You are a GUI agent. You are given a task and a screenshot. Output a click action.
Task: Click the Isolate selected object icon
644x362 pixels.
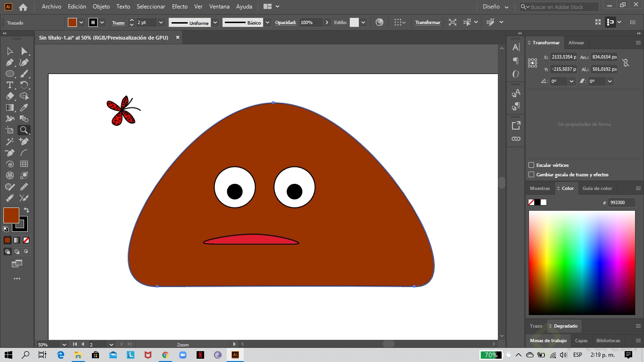(453, 22)
